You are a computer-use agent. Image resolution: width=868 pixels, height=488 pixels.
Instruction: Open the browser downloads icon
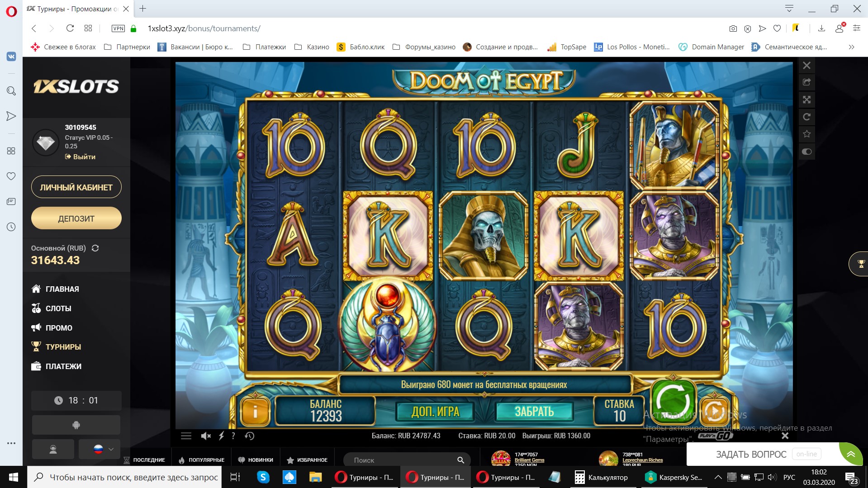821,28
